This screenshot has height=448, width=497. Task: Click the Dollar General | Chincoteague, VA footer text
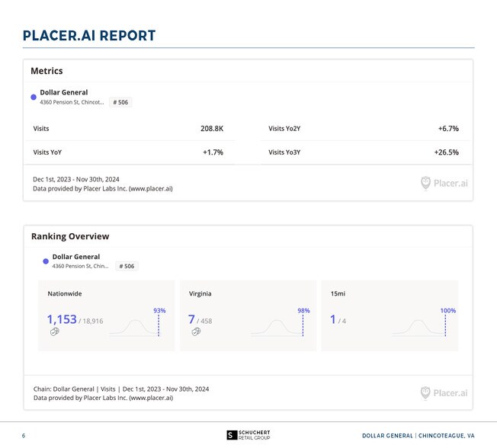pyautogui.click(x=418, y=436)
